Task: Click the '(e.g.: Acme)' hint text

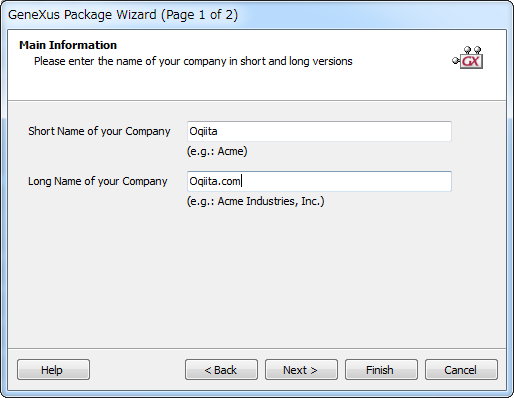Action: pos(217,151)
